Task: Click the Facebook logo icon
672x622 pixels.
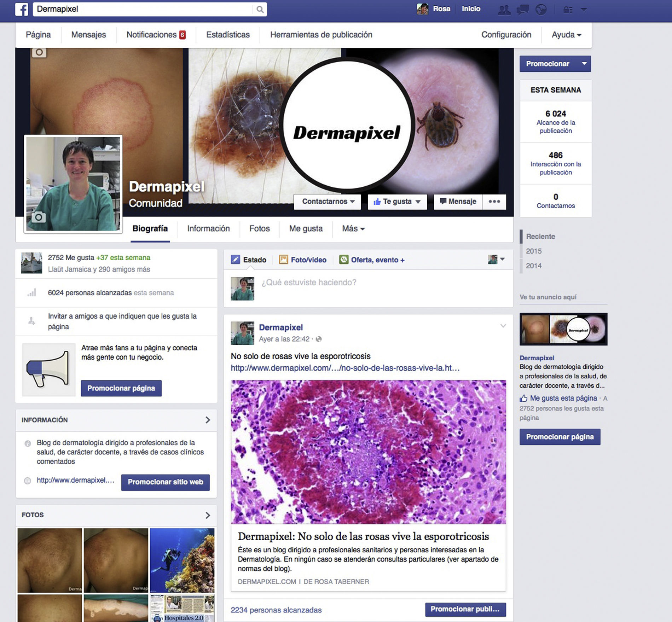Action: pos(22,9)
